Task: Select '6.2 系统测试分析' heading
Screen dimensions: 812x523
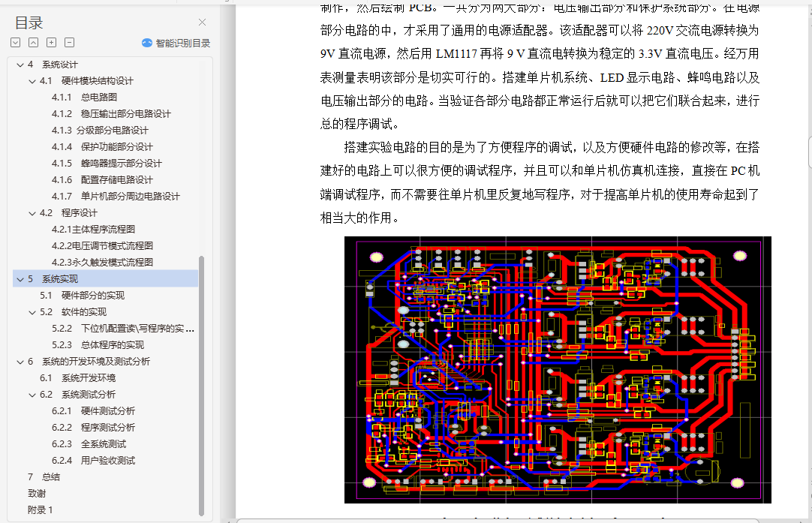Action: tap(78, 395)
